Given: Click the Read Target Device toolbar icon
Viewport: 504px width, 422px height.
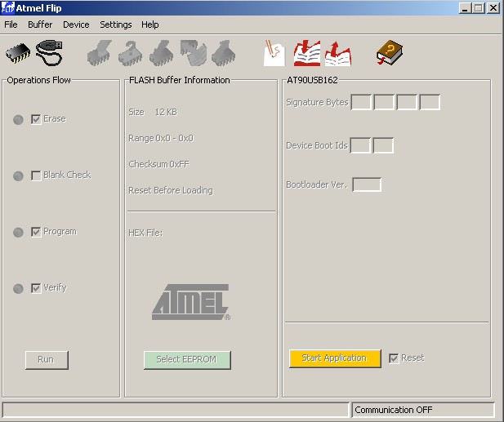Looking at the screenshot, I should point(223,53).
